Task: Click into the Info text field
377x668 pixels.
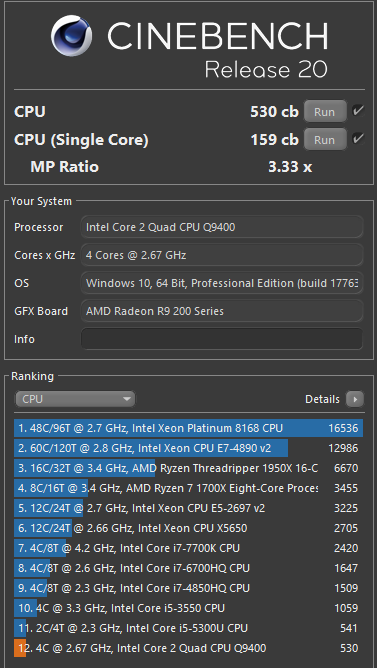Action: 222,339
